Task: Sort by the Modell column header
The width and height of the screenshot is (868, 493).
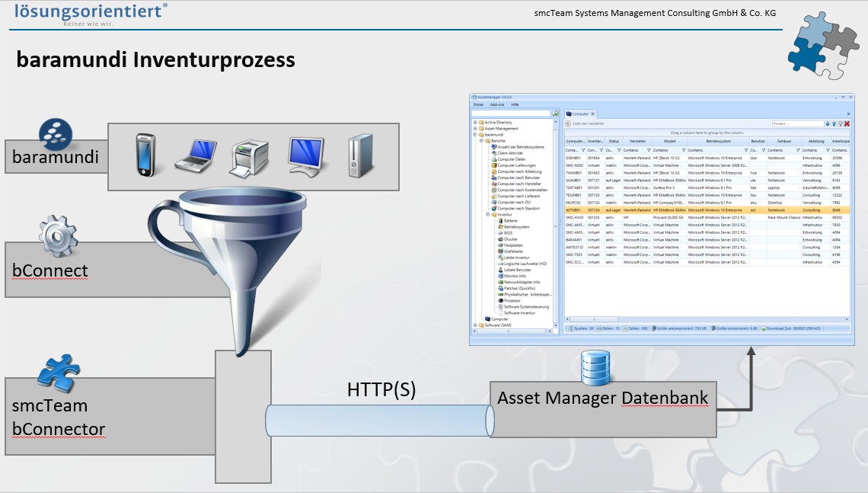Action: click(x=670, y=141)
